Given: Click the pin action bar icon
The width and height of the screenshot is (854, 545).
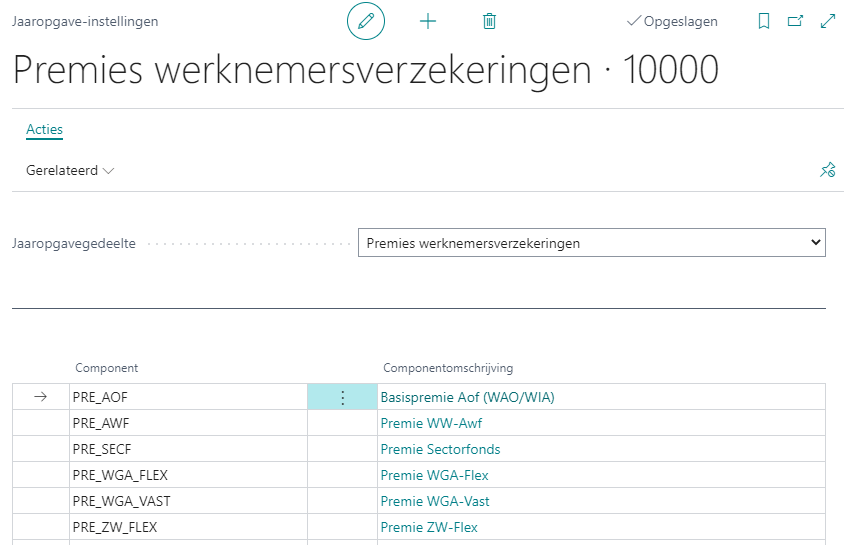Looking at the screenshot, I should (827, 171).
